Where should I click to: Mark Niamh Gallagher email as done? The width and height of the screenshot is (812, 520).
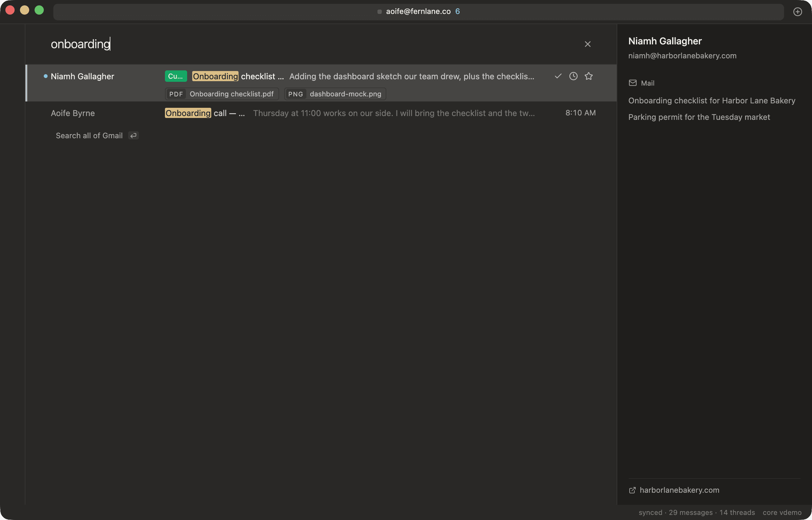point(558,76)
